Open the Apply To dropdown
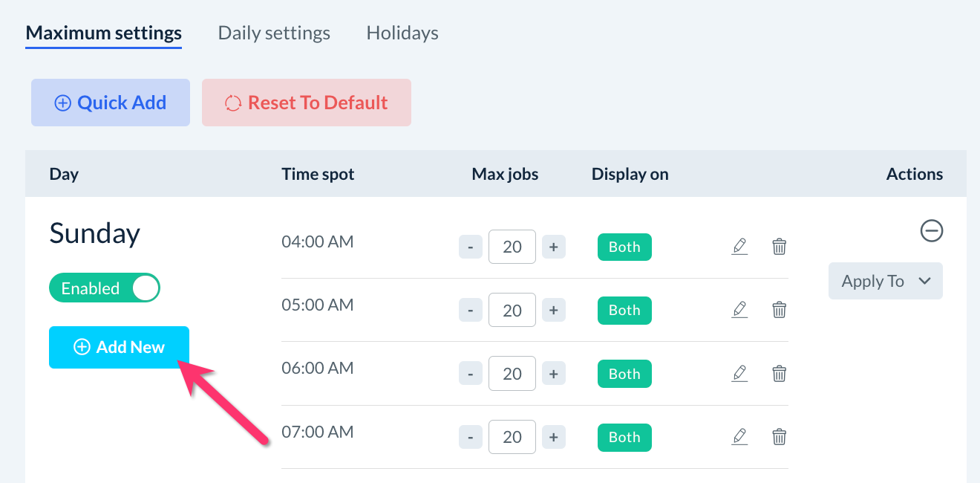Screen dimensions: 980x483 point(885,281)
